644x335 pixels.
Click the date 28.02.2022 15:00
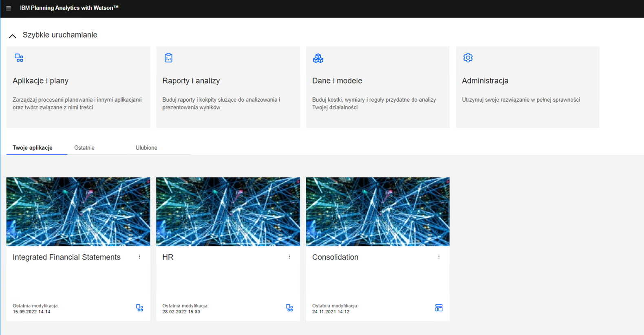[181, 312]
